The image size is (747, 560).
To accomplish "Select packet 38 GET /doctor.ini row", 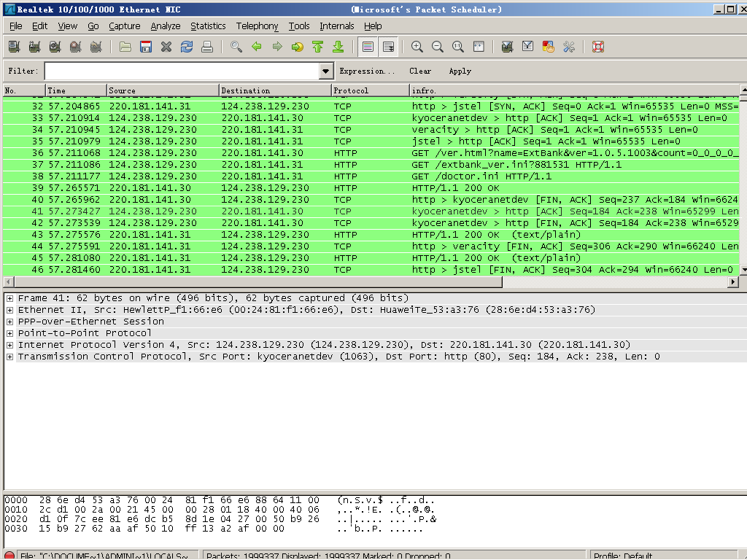I will coord(371,176).
